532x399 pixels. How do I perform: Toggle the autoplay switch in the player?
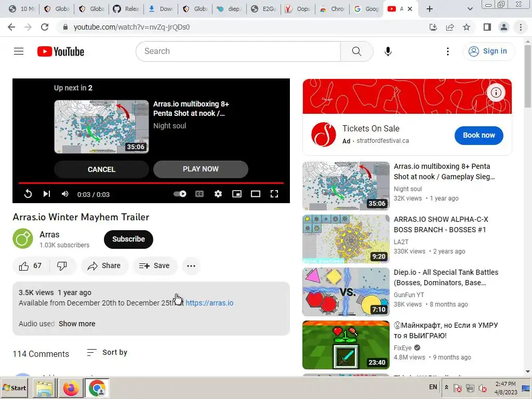tap(180, 194)
